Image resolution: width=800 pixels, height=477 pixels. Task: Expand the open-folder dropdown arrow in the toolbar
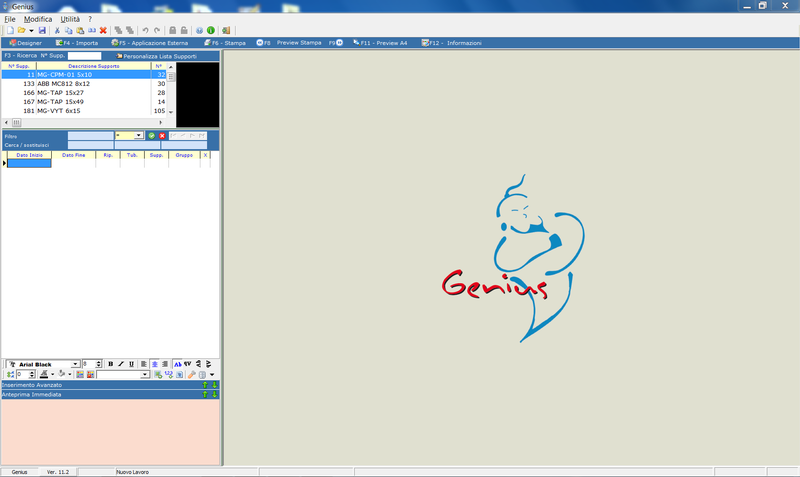[31, 31]
